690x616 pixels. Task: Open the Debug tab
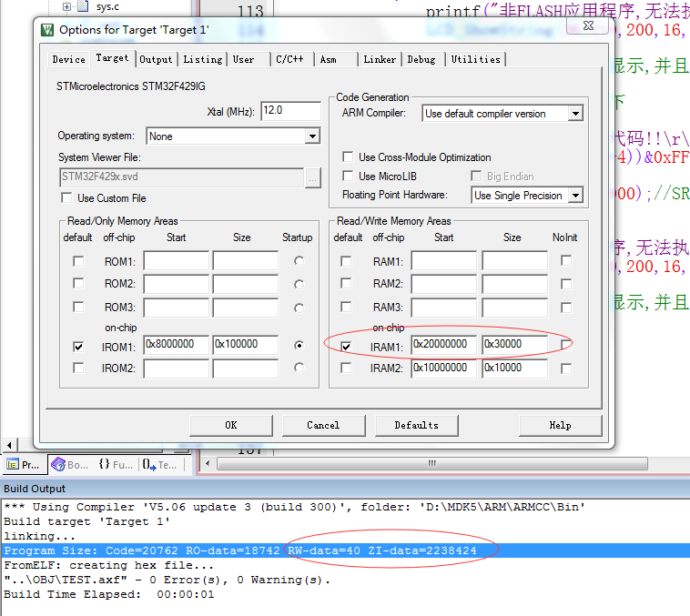pyautogui.click(x=421, y=59)
